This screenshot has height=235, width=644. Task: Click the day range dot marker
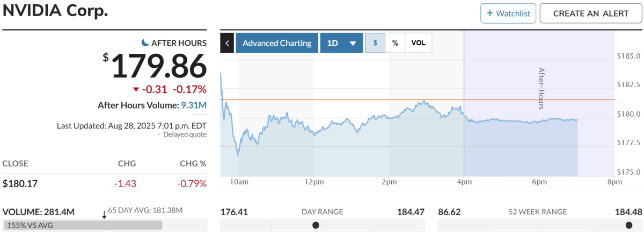316,225
